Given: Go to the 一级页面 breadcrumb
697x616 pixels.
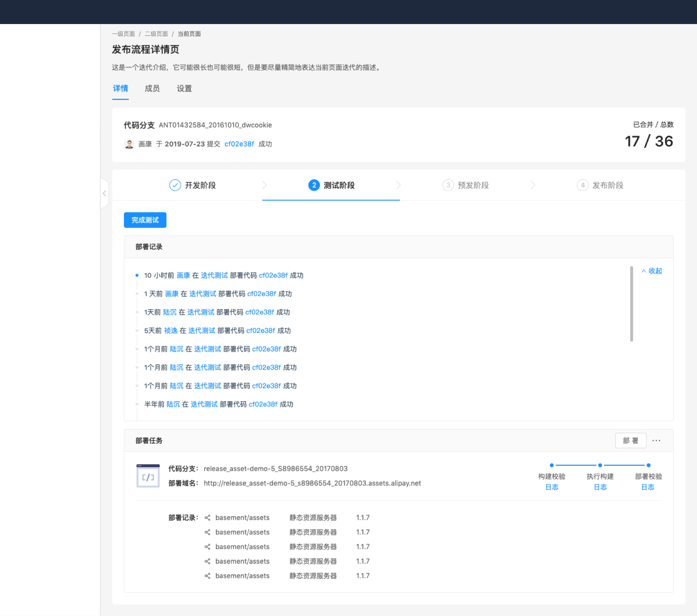Looking at the screenshot, I should click(124, 34).
